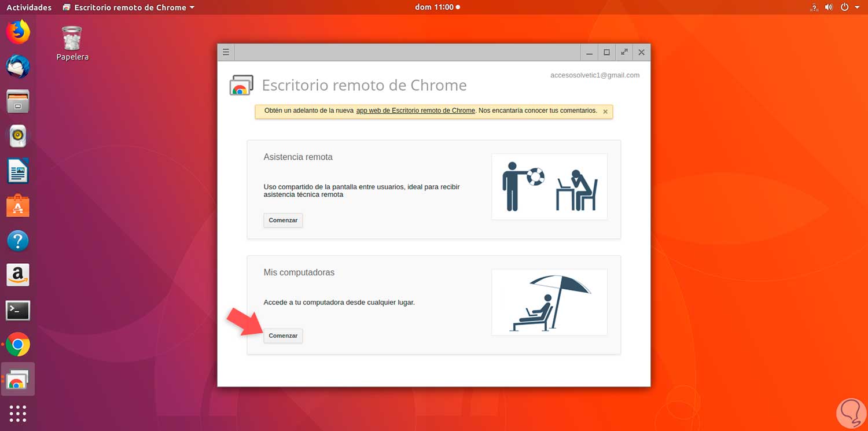Minimize the Escritorio remoto de Chrome window

click(x=589, y=52)
